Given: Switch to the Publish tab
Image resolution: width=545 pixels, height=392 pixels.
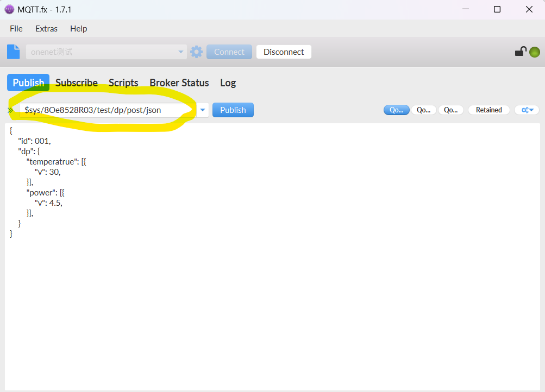Looking at the screenshot, I should pyautogui.click(x=28, y=83).
